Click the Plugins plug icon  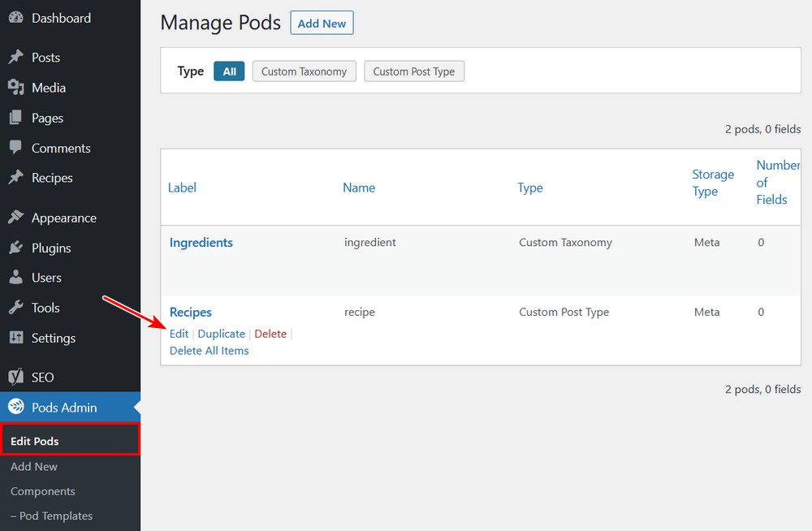(x=16, y=248)
